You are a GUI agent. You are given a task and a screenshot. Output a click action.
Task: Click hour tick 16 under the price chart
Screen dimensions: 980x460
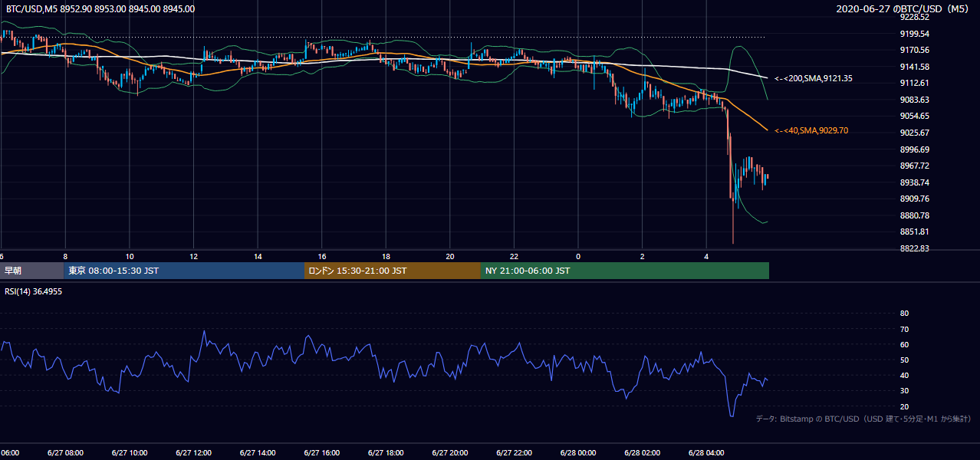coord(322,256)
